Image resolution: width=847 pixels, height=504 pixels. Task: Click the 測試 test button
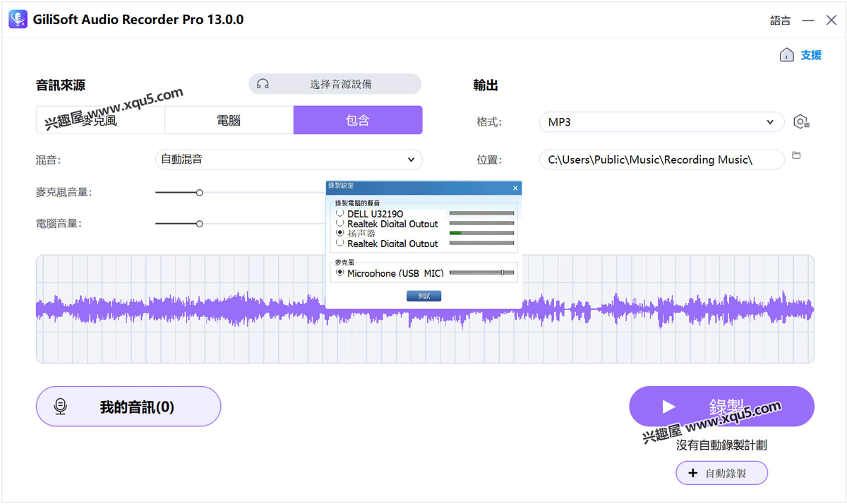tap(423, 296)
